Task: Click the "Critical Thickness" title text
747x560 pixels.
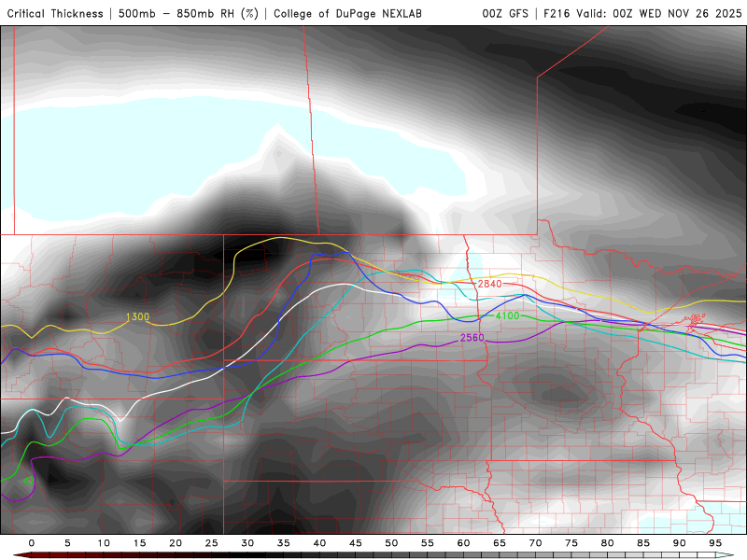Action: [55, 14]
